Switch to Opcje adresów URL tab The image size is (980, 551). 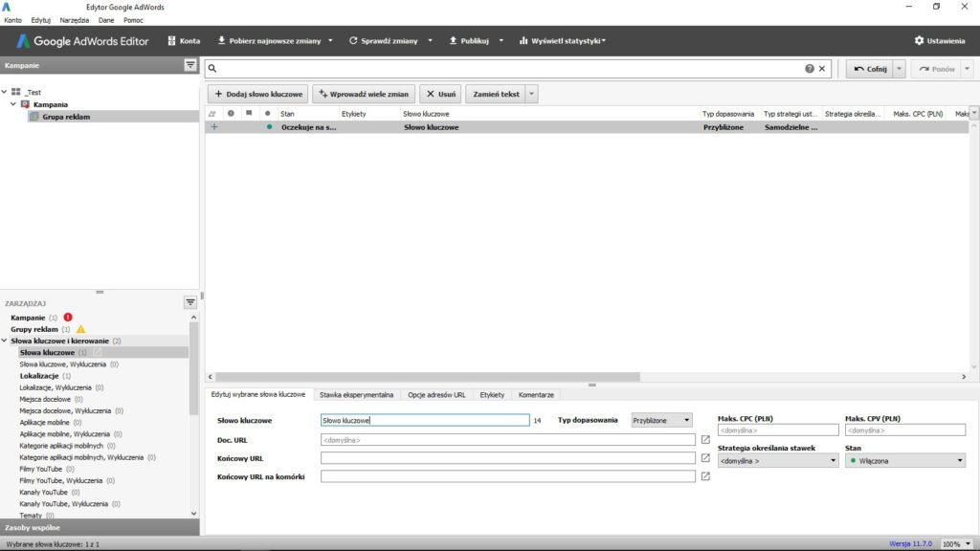tap(436, 395)
